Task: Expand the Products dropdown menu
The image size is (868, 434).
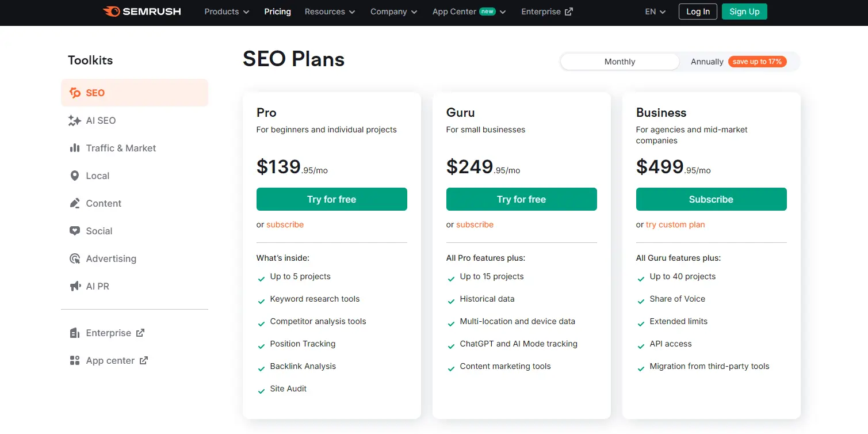Action: tap(227, 12)
